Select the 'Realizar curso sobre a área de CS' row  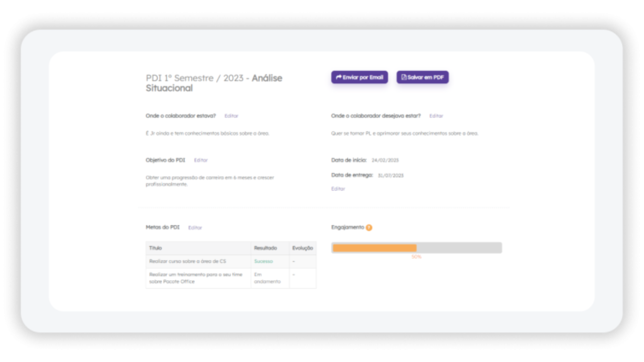(x=231, y=261)
